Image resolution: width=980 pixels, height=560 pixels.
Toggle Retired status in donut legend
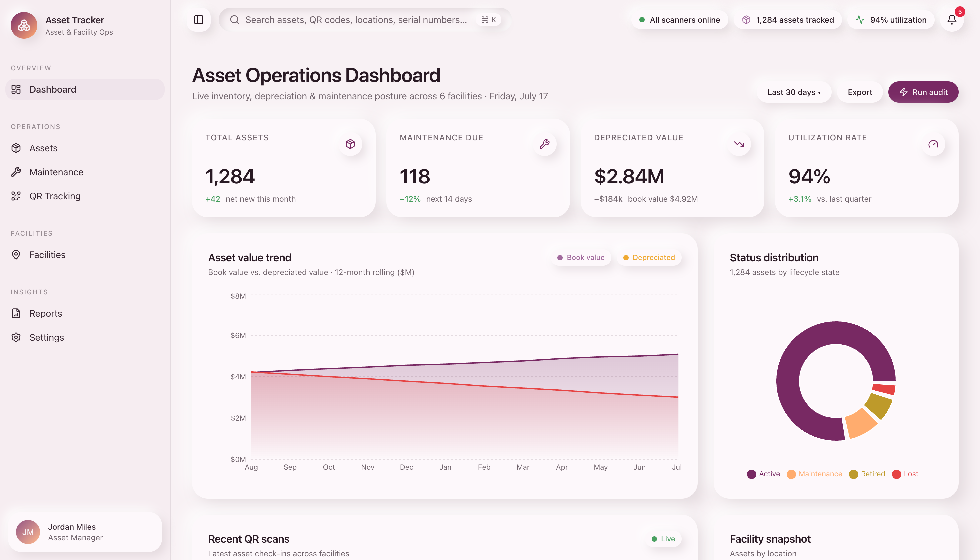click(867, 474)
